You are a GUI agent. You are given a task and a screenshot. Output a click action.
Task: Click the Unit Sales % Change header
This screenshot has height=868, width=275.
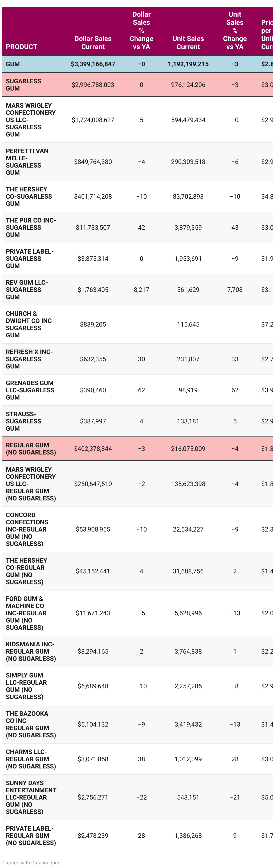point(234,30)
